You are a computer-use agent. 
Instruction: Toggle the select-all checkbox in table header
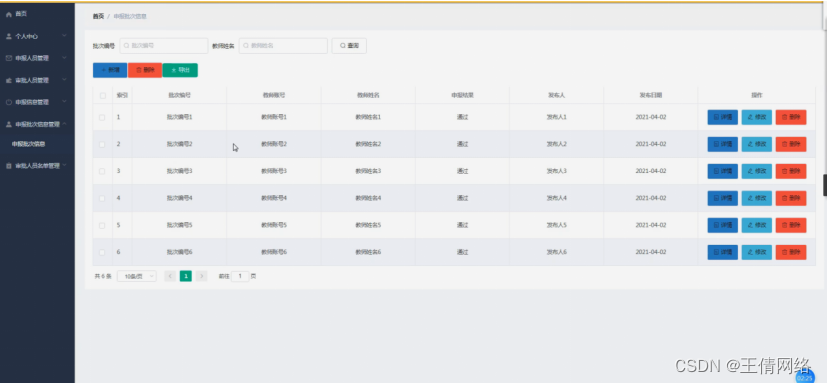coord(102,95)
